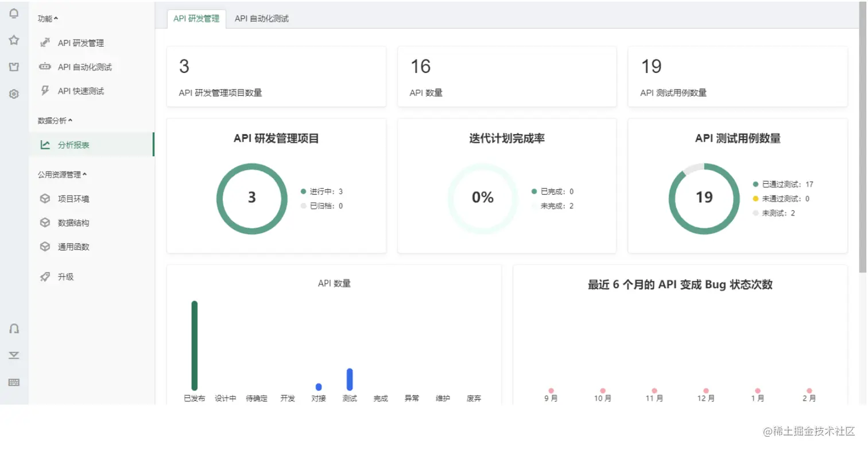Toggle the 进行中：3 legend entry
This screenshot has width=868, height=450.
[x=321, y=191]
